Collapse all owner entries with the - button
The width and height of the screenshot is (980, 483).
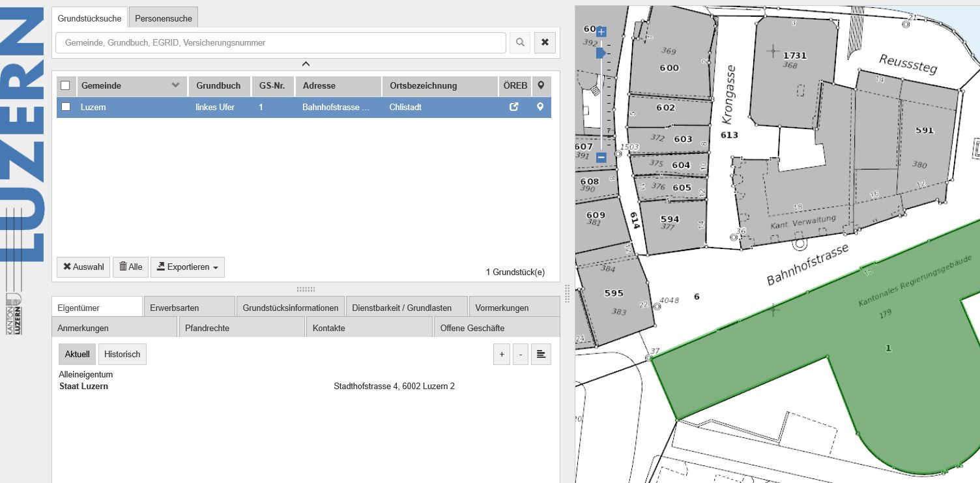(520, 355)
